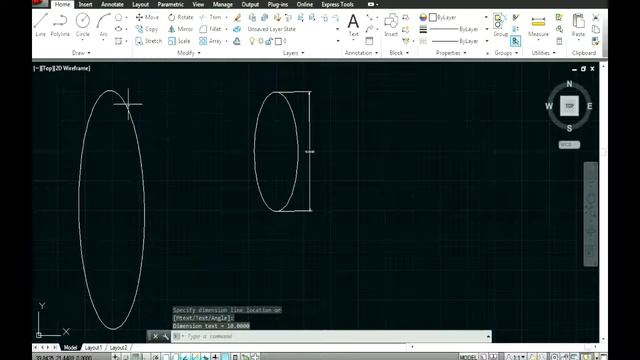Open the object color wheel swatch
Screen dimensions: 640x360
pyautogui.click(x=423, y=17)
